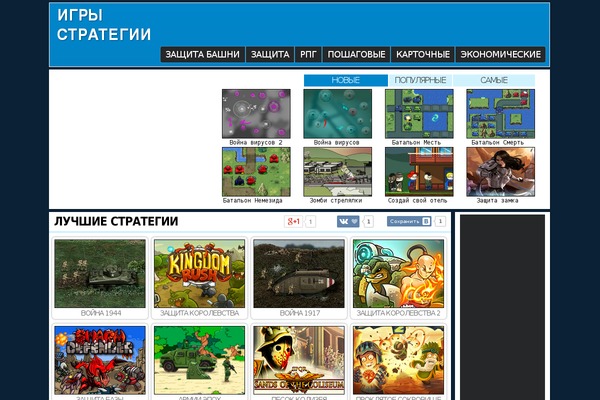Open the ЗАЩИТА category menu item
The image size is (600, 400).
click(x=270, y=54)
